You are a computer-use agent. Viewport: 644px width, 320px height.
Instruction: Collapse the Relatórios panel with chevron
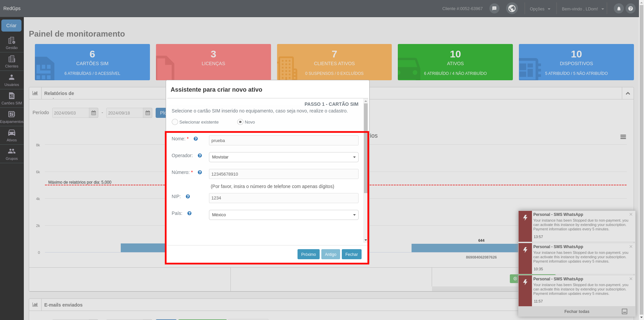point(628,93)
